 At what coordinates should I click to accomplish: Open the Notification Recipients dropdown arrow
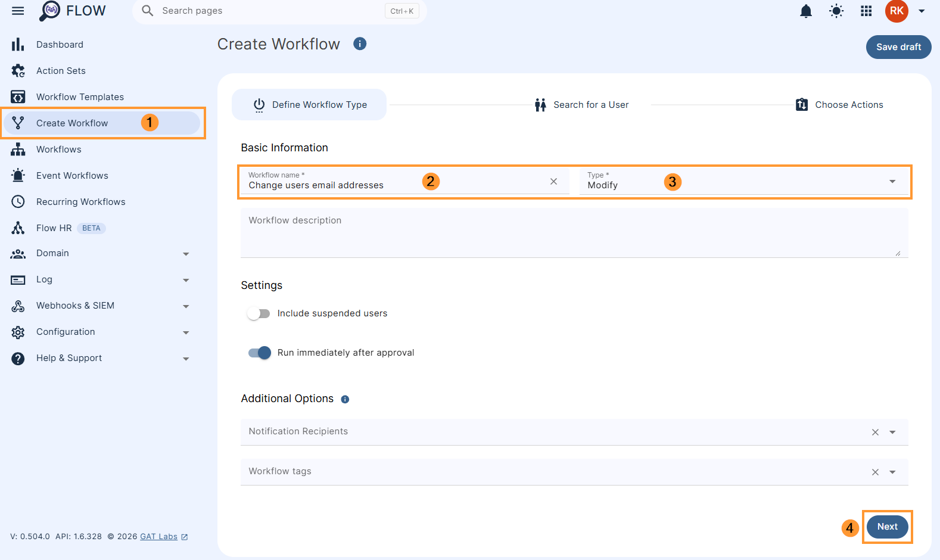tap(892, 433)
